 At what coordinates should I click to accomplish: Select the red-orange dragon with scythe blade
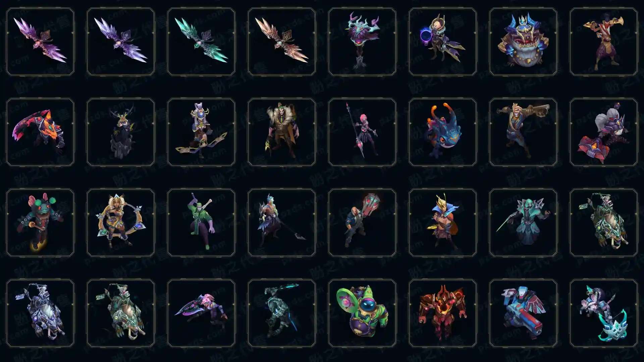click(40, 132)
